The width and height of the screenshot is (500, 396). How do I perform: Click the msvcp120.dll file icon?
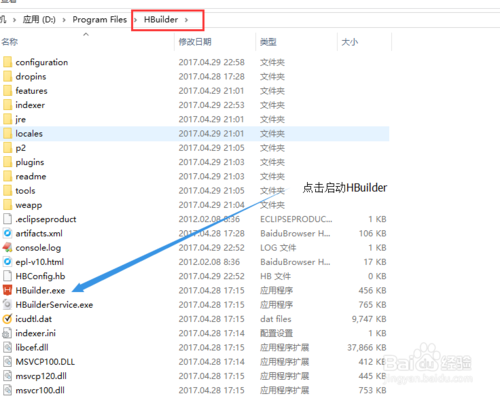point(7,376)
